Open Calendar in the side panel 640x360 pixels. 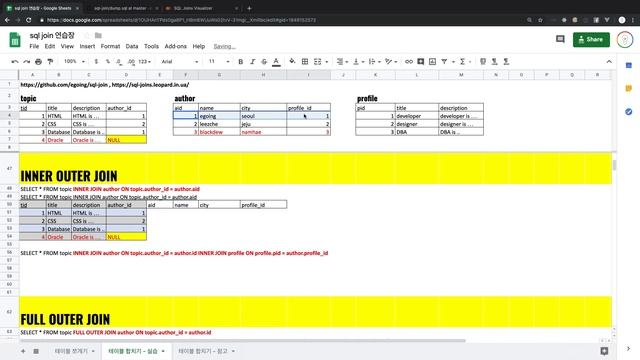coord(629,65)
